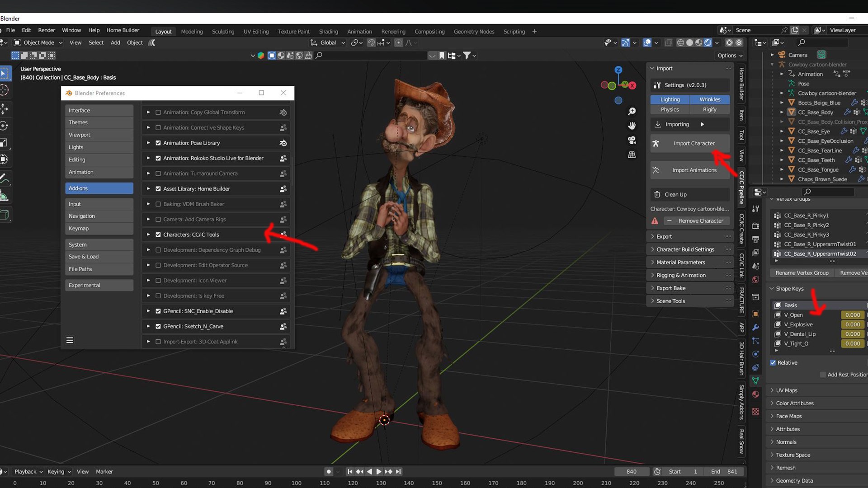Open the Shading workspace tab
868x488 pixels.
point(328,32)
